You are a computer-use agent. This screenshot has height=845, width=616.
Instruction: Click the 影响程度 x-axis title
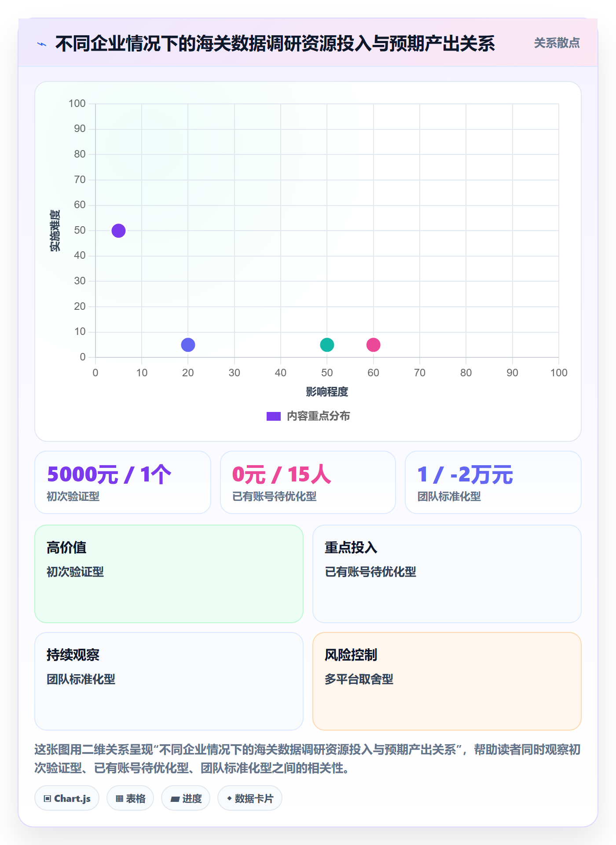coord(327,392)
